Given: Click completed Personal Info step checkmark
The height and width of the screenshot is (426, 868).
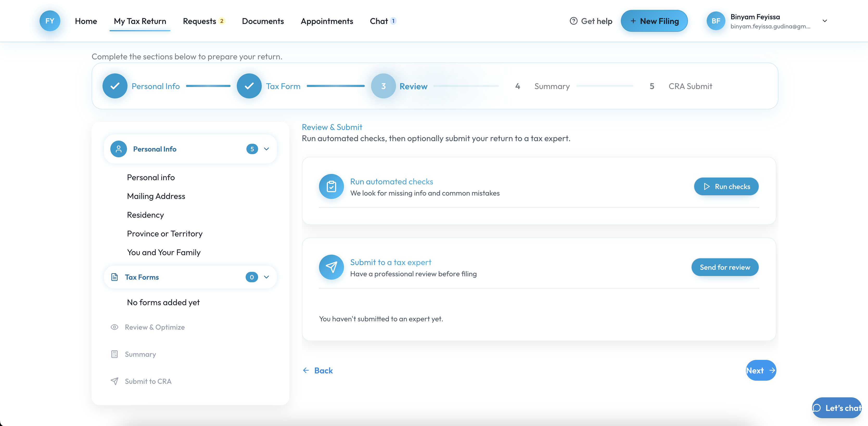Looking at the screenshot, I should pyautogui.click(x=115, y=86).
